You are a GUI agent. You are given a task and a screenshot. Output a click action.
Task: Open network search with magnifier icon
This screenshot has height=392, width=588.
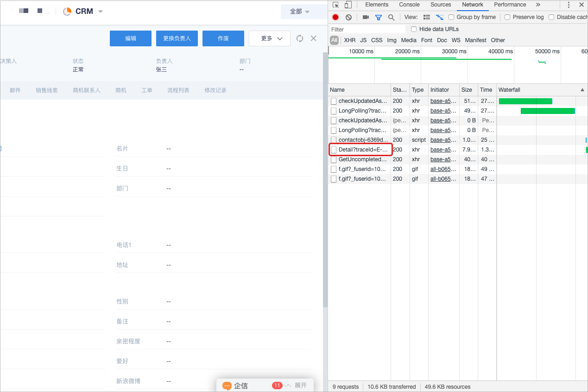point(391,17)
